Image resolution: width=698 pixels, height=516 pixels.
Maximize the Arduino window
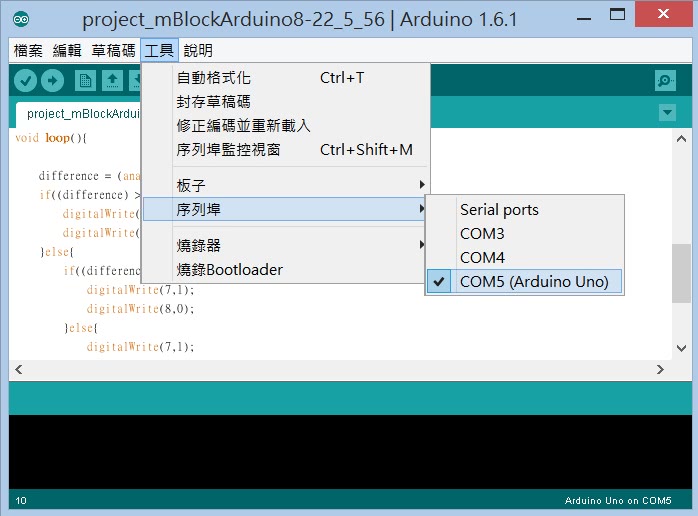coord(617,15)
